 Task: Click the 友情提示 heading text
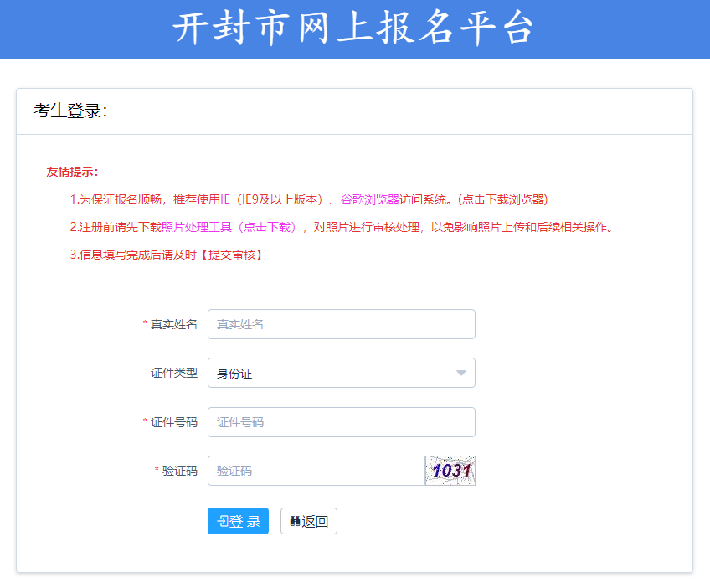(x=72, y=172)
